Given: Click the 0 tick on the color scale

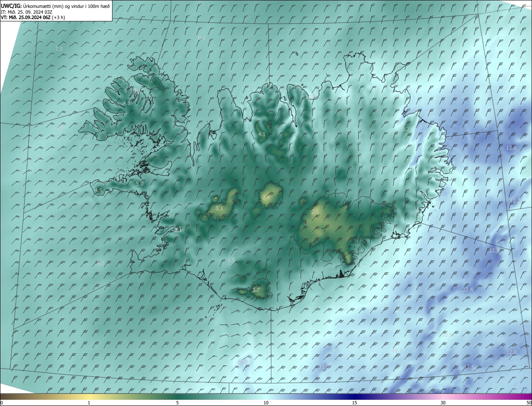Looking at the screenshot, I should 2,403.
